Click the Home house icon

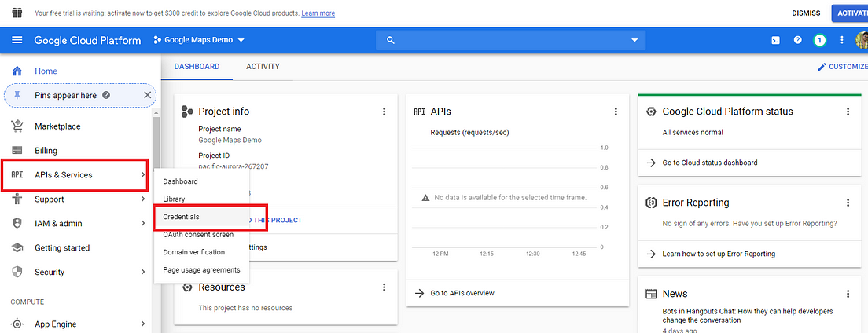point(17,71)
